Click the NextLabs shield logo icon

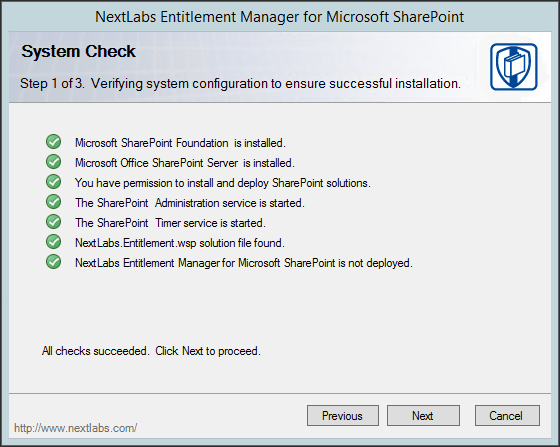pyautogui.click(x=514, y=67)
